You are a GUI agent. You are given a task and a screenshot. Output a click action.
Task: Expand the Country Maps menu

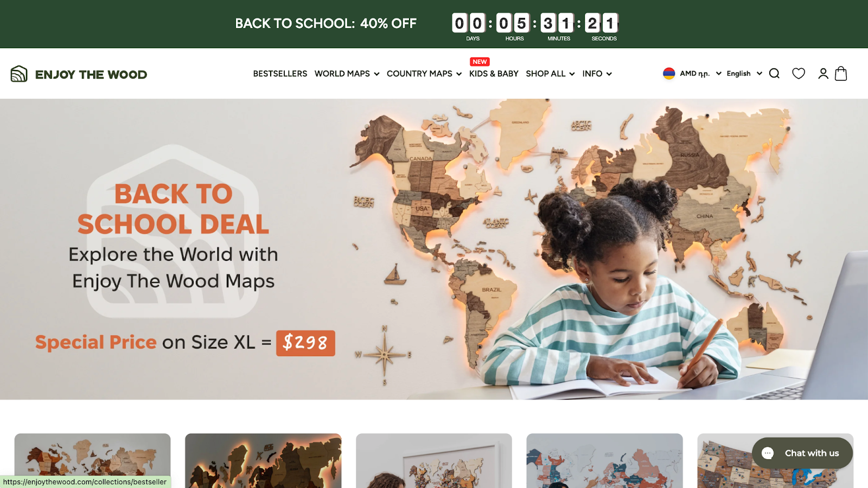[x=424, y=74]
